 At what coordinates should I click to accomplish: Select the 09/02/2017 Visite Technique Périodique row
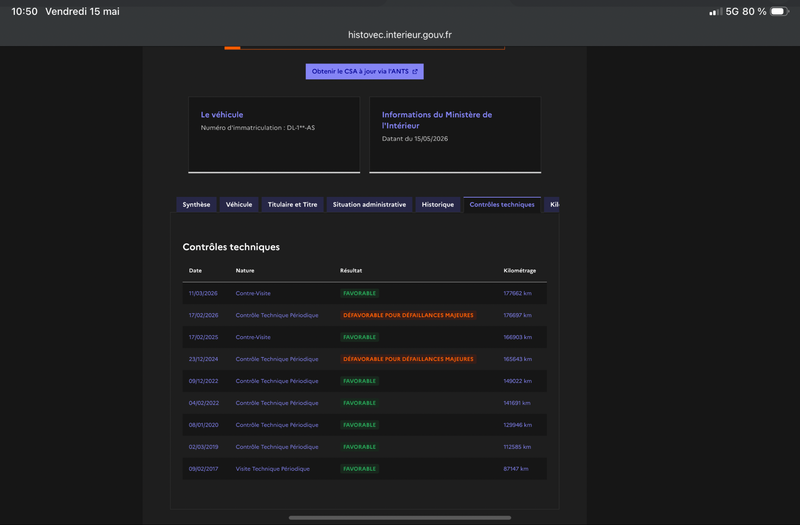coord(364,469)
